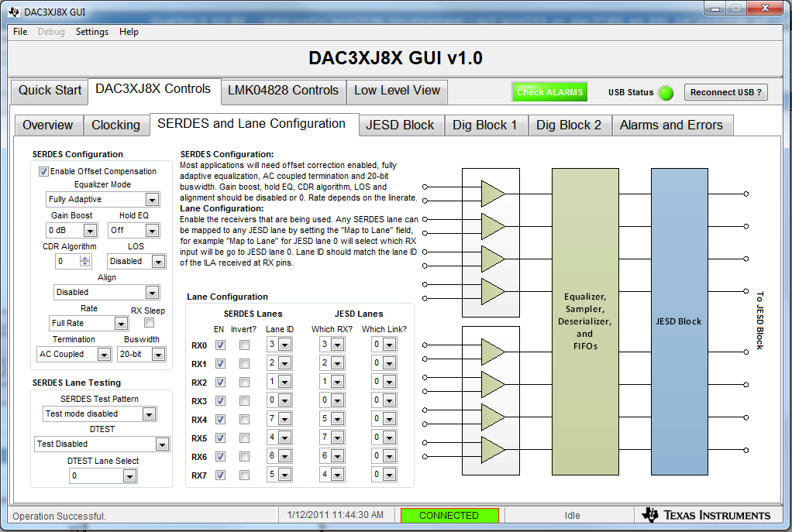Open the RX7 Lane ID dropdown

point(285,475)
